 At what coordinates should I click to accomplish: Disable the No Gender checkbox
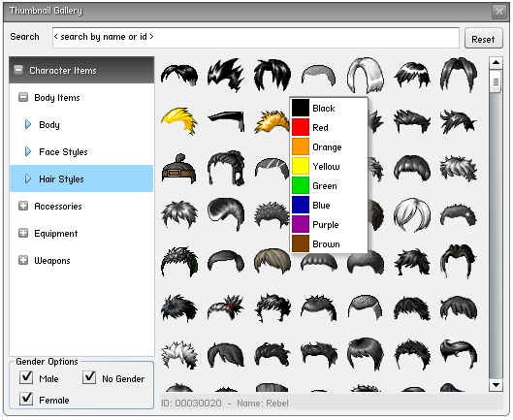point(89,377)
